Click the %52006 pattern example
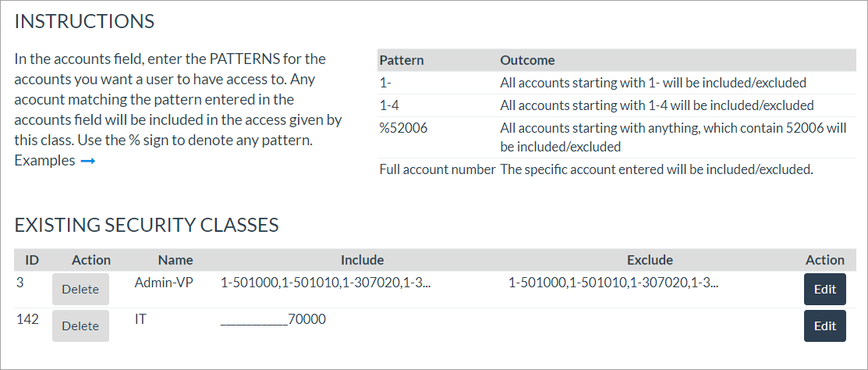 (400, 127)
